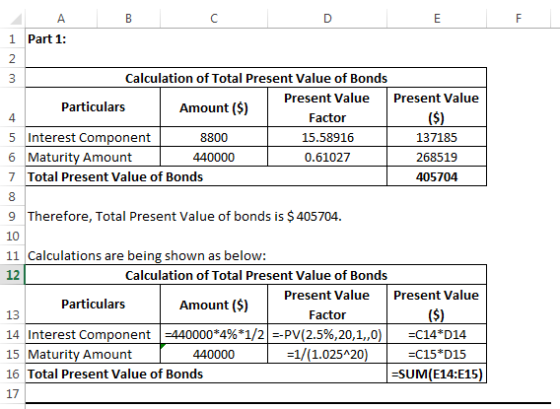The image size is (560, 409).
Task: Select column C header
Action: 214,18
